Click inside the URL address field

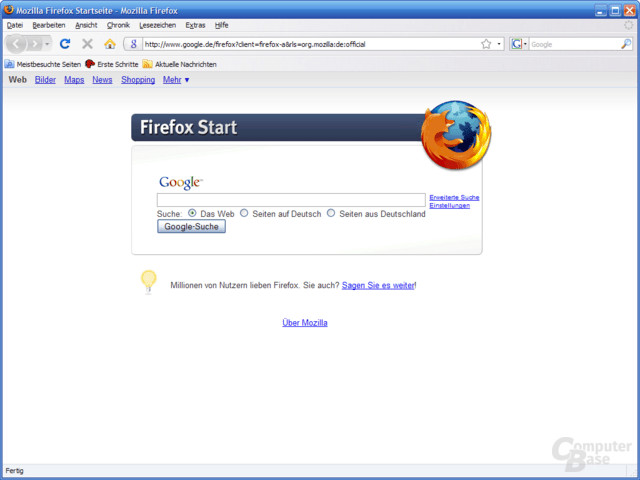coord(311,44)
